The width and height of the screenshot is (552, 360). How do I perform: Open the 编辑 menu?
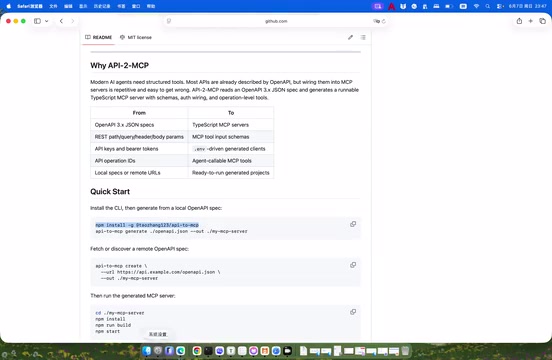pyautogui.click(x=68, y=6)
